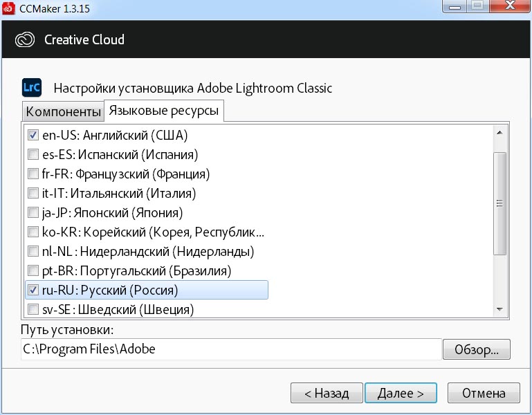Uncheck the ru-RU Russian checkbox
The image size is (532, 415).
[x=33, y=290]
